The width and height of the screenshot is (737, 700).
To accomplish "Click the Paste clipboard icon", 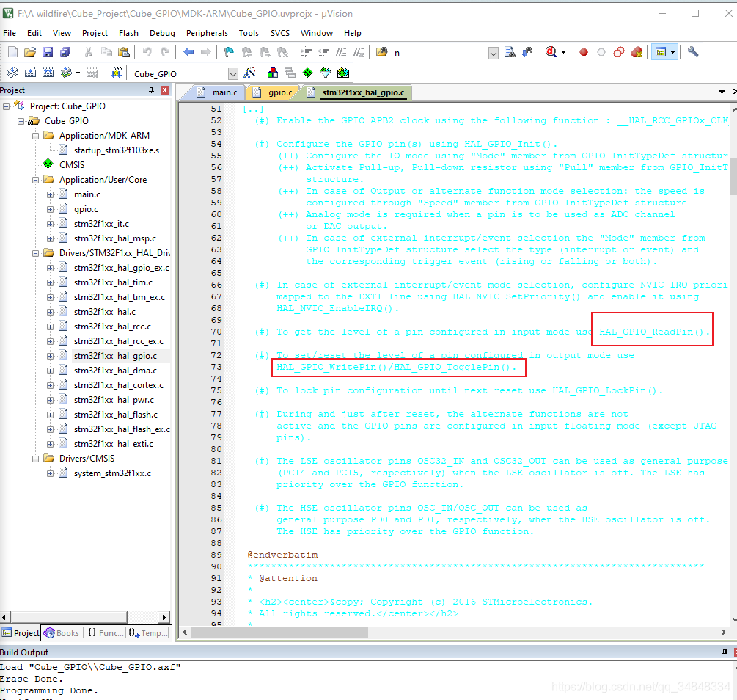I will click(x=124, y=52).
